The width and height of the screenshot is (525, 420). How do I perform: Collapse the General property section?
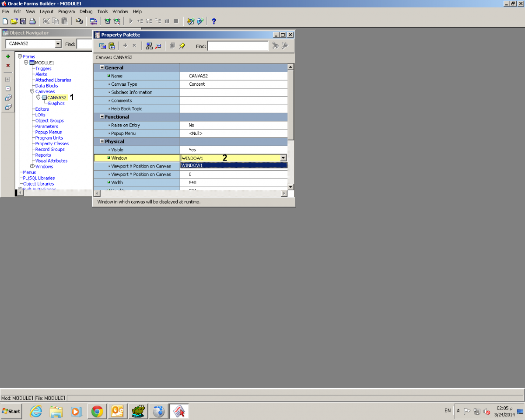102,68
